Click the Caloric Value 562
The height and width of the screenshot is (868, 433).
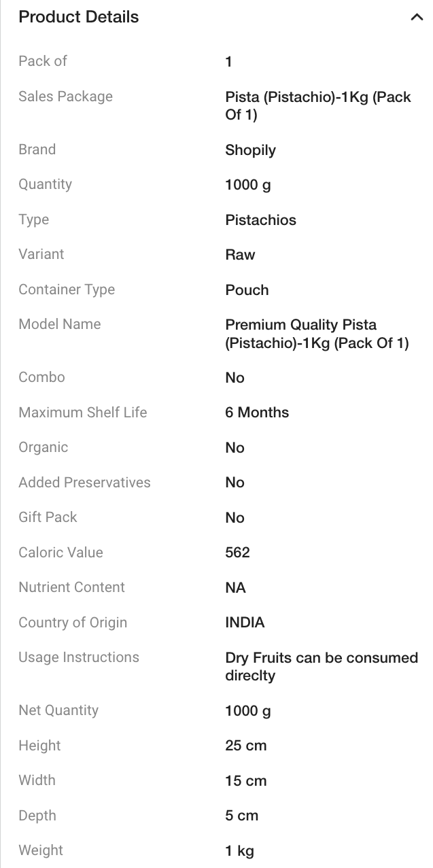(237, 553)
